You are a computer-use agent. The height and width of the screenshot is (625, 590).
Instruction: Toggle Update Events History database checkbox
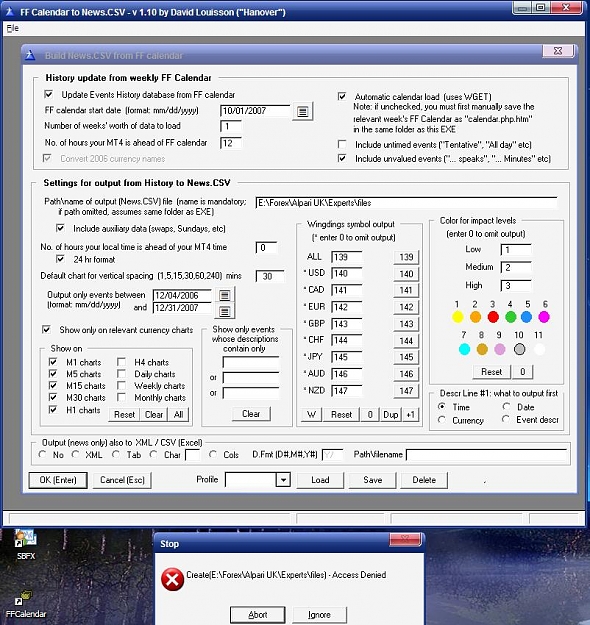pyautogui.click(x=49, y=94)
